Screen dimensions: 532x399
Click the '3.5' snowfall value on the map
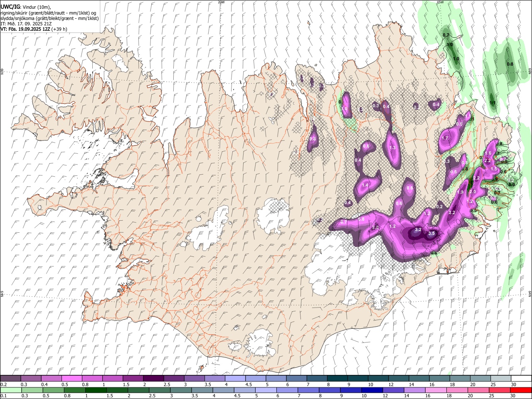(x=431, y=234)
